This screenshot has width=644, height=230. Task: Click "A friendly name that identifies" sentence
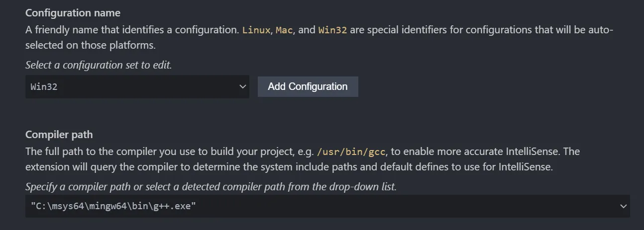coord(95,30)
